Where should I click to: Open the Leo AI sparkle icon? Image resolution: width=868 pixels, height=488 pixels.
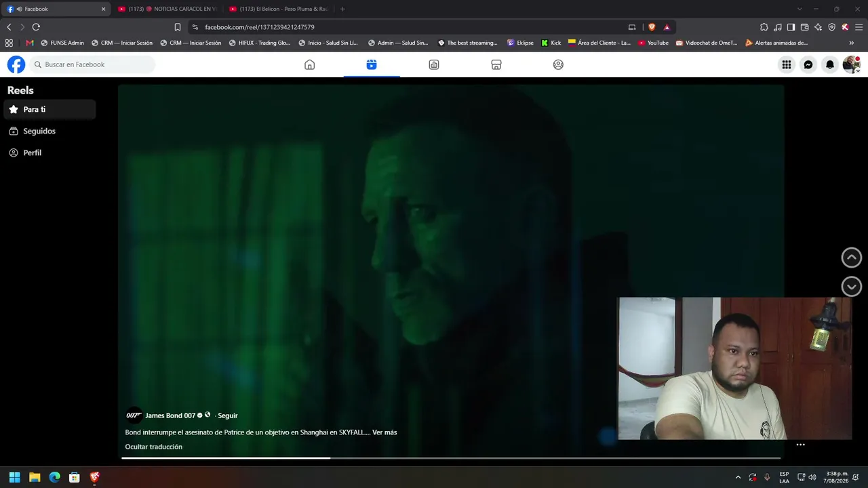point(818,27)
